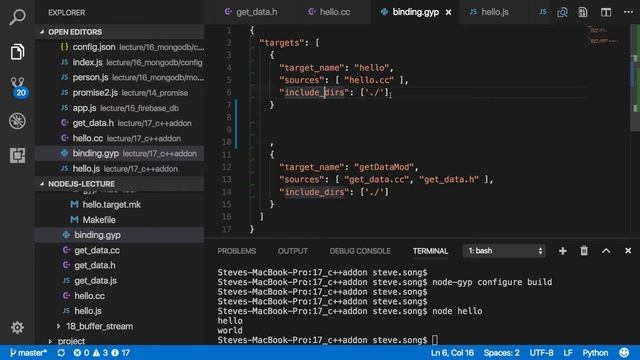Open app.js in open editors
640x360 pixels.
(120, 108)
